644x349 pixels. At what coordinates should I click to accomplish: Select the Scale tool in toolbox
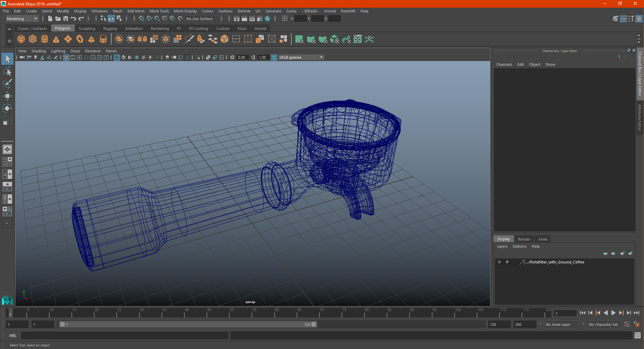point(7,121)
